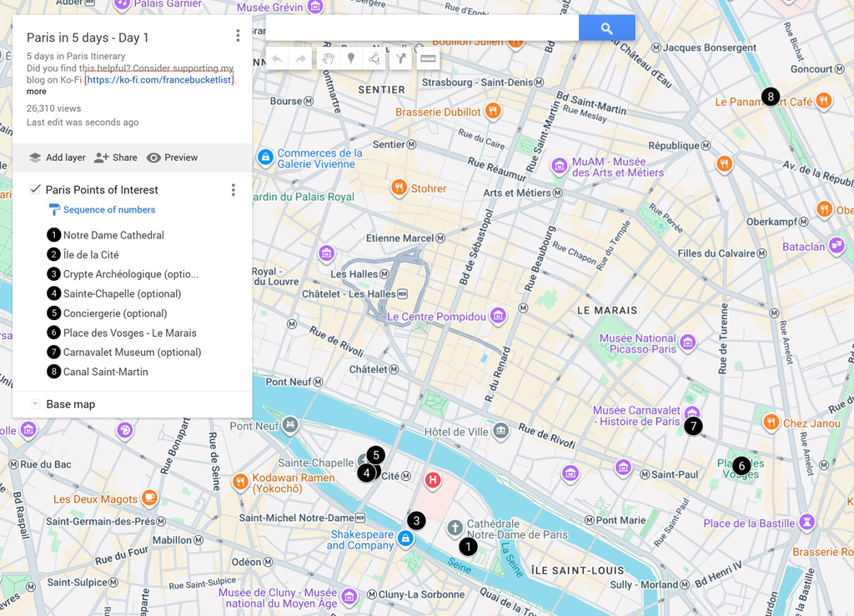854x616 pixels.
Task: Click Brasserie Dubillot restaurant pin
Action: (493, 111)
